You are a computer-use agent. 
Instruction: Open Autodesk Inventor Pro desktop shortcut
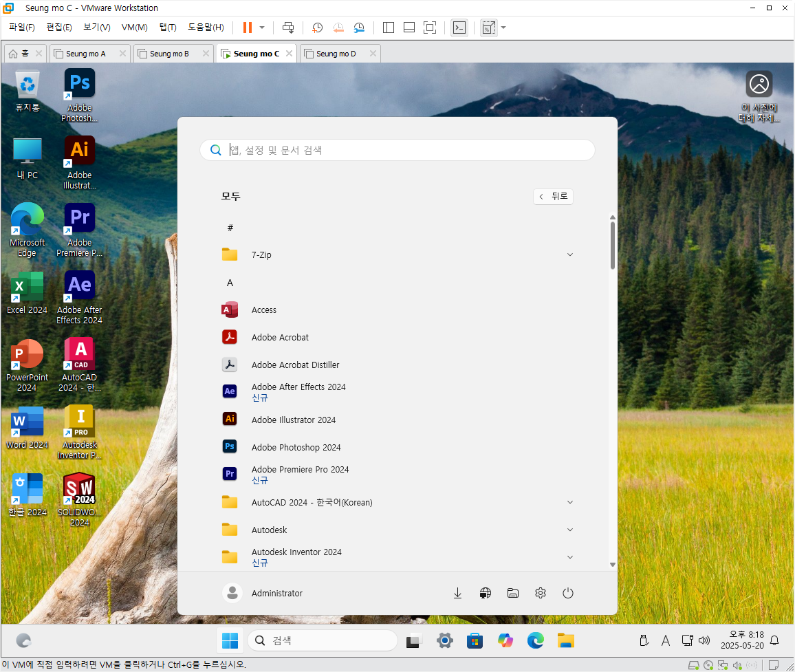point(80,433)
